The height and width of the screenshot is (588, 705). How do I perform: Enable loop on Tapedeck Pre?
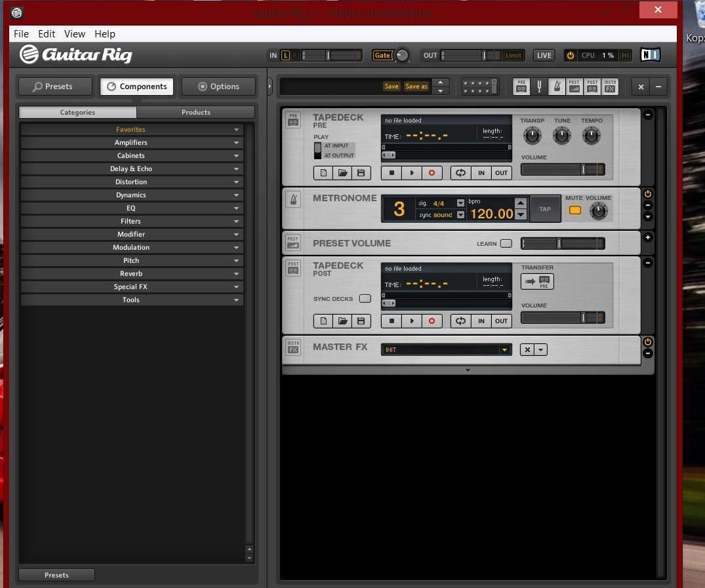click(x=461, y=172)
